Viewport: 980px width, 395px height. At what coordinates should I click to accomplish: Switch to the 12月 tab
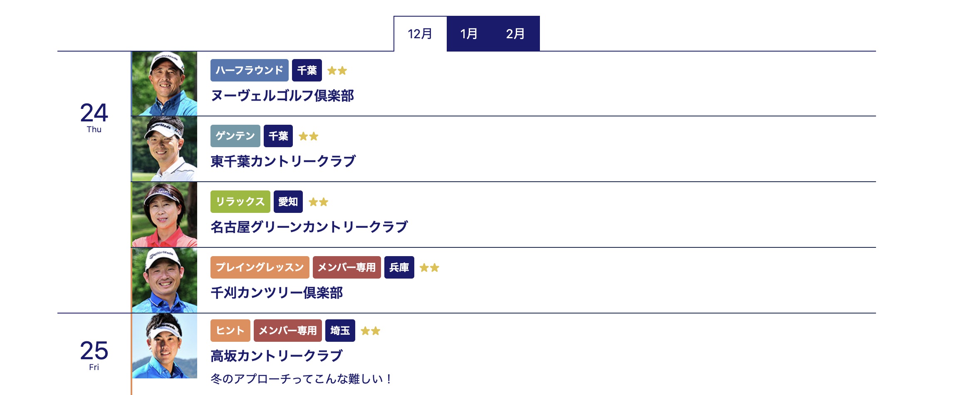pos(420,34)
